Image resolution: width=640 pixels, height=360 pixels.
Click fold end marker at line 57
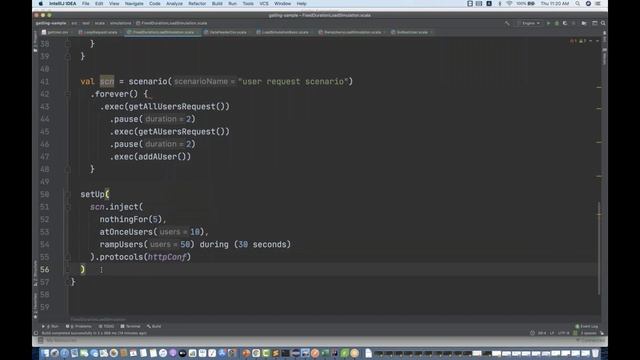[68, 282]
